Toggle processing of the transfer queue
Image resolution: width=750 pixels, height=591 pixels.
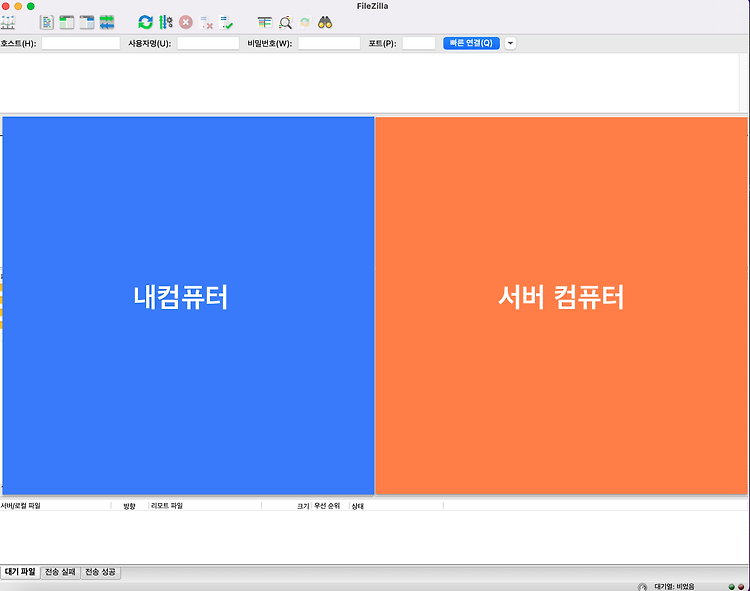coord(165,22)
